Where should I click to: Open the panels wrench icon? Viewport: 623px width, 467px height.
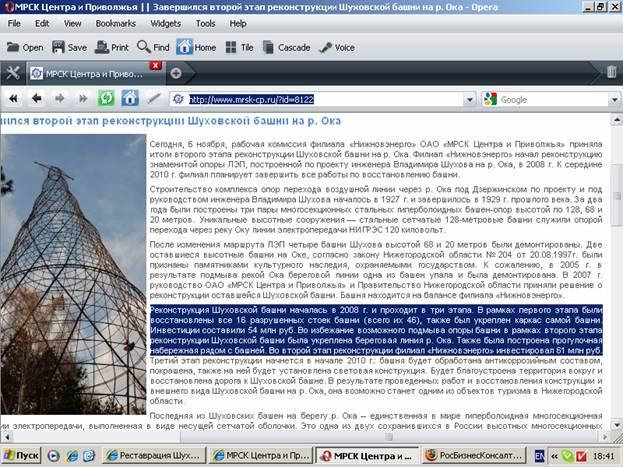coord(13,73)
